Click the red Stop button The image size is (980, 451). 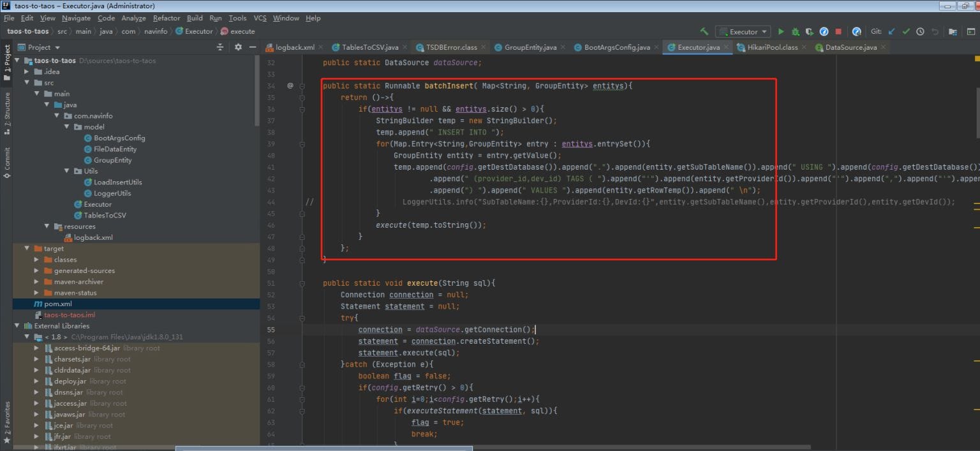click(838, 31)
